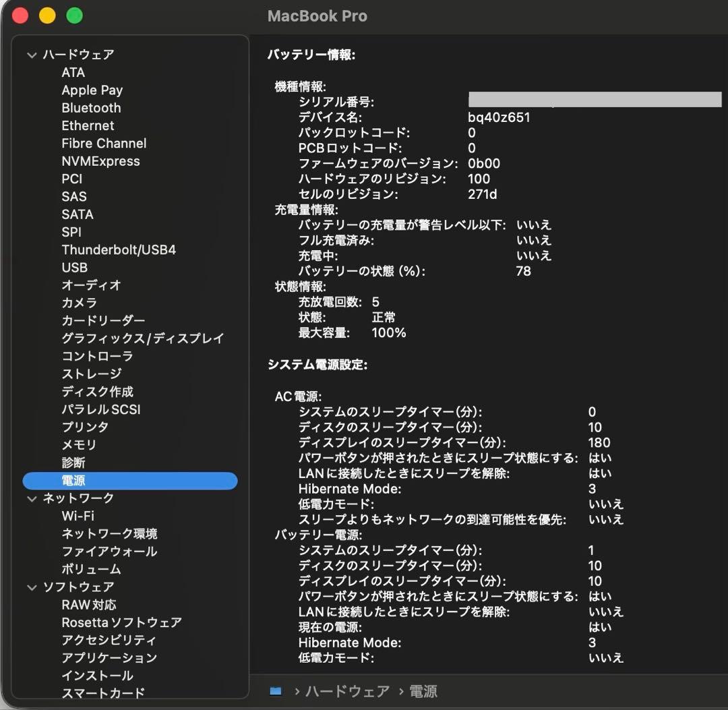This screenshot has width=728, height=710.
Task: Click the battery state percentage value 78
Action: coord(524,271)
